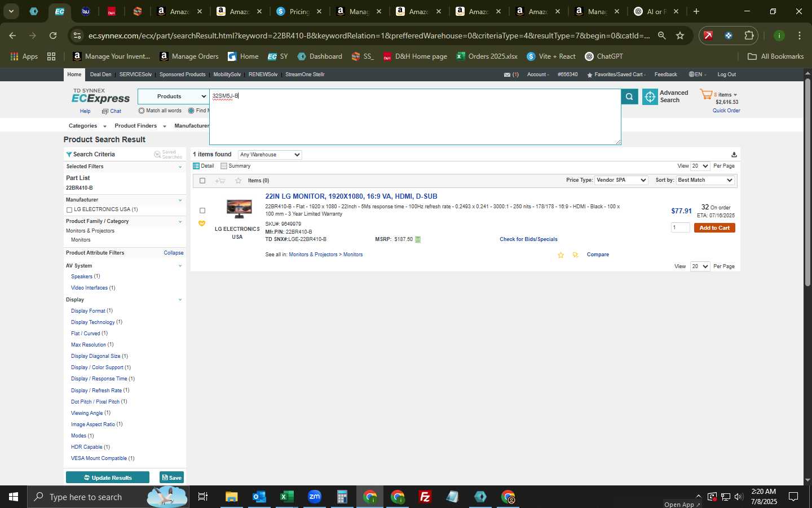Open the bottom View per page dropdown
The height and width of the screenshot is (508, 812).
tap(700, 266)
